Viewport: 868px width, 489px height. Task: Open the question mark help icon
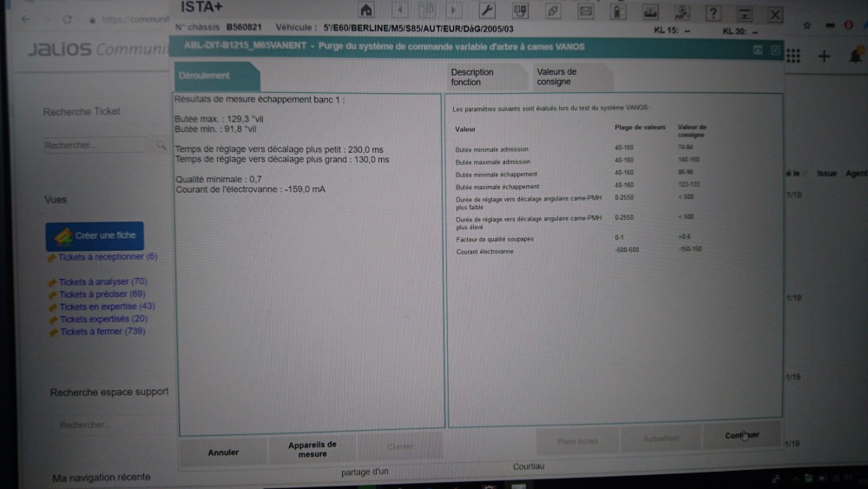tap(713, 13)
